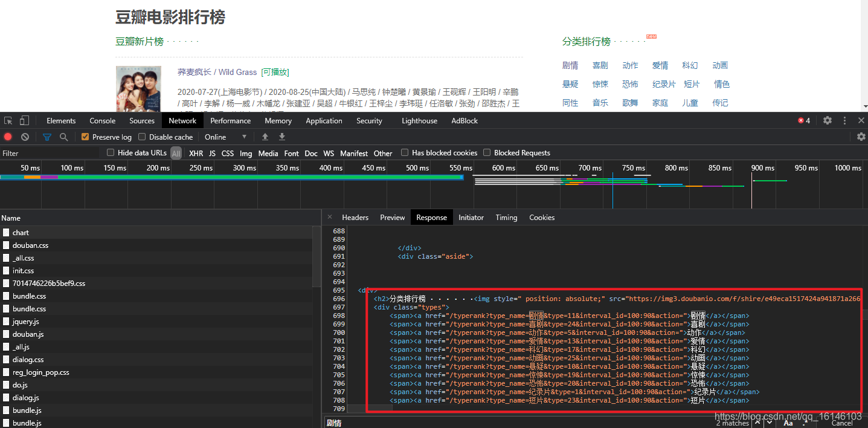This screenshot has height=428, width=868.
Task: Show the 4 errors indicator
Action: (804, 121)
